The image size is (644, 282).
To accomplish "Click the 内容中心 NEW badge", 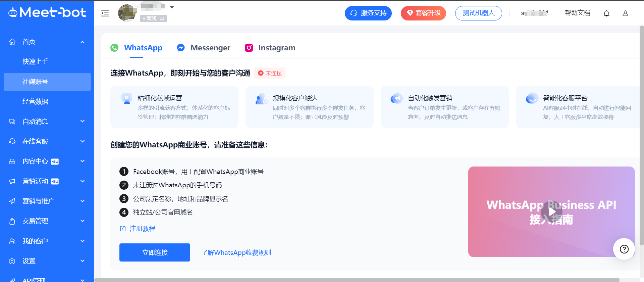I will coord(55,161).
